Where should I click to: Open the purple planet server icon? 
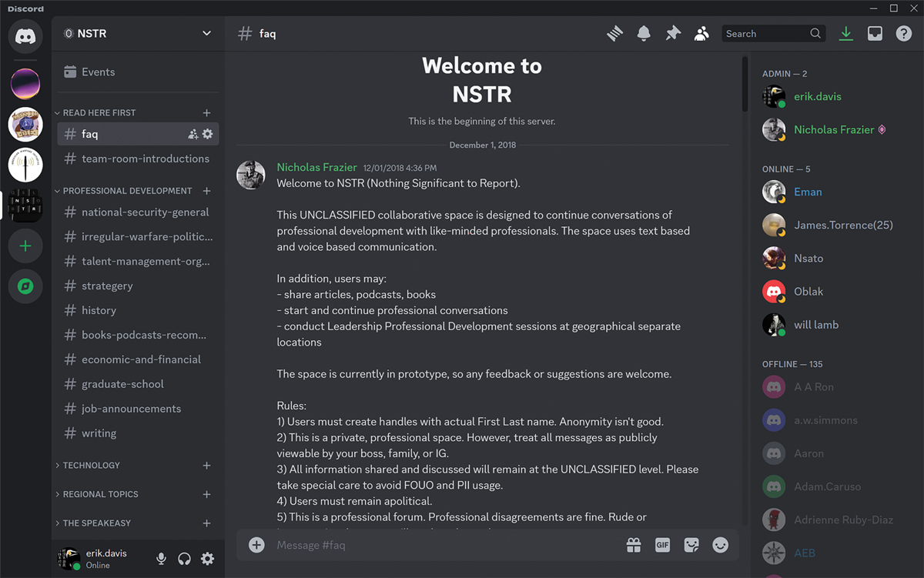tap(25, 83)
